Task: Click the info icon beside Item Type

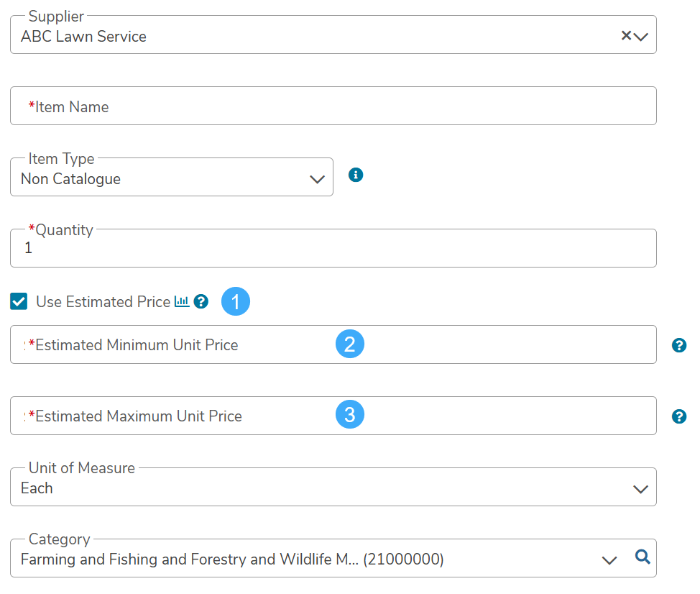Action: coord(355,175)
